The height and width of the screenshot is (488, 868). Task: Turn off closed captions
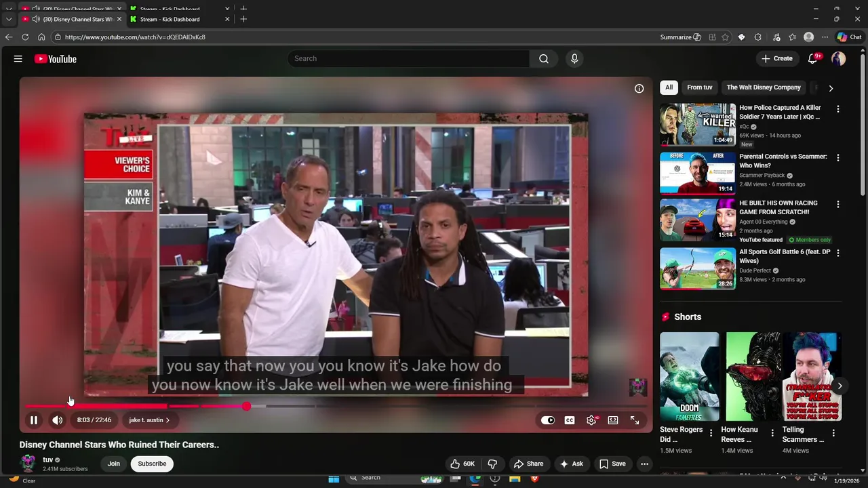(x=570, y=420)
